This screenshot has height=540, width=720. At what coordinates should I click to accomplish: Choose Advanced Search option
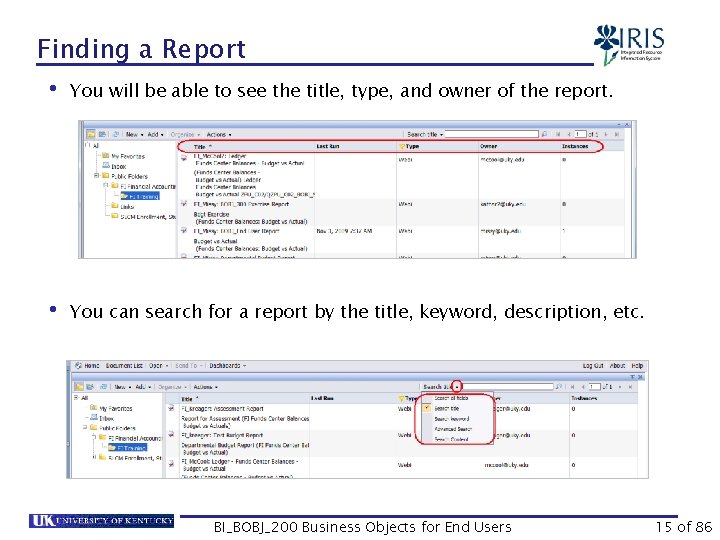pyautogui.click(x=453, y=429)
